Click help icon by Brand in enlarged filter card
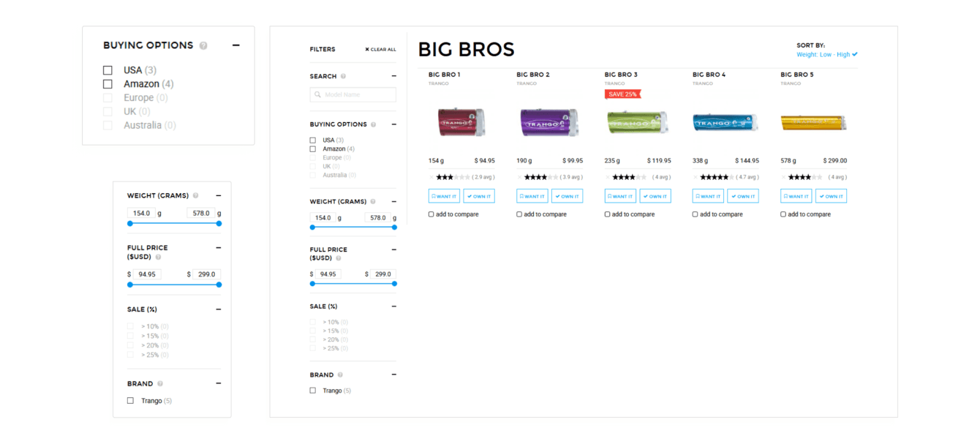This screenshot has width=980, height=444. pyautogui.click(x=160, y=384)
